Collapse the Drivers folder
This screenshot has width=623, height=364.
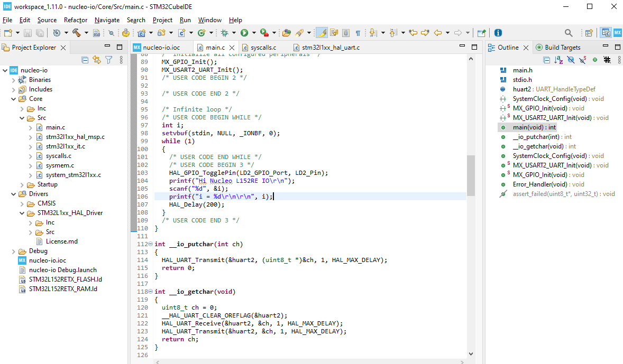[14, 194]
